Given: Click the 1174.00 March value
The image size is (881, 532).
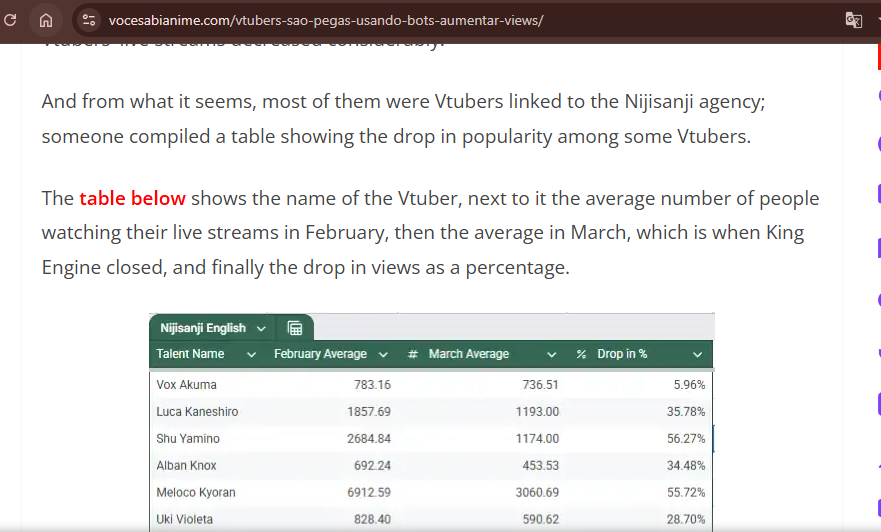Looking at the screenshot, I should pyautogui.click(x=537, y=439).
